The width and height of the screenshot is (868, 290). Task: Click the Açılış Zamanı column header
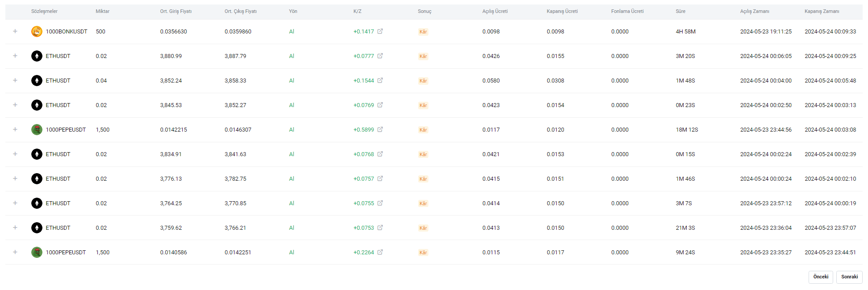pos(755,11)
